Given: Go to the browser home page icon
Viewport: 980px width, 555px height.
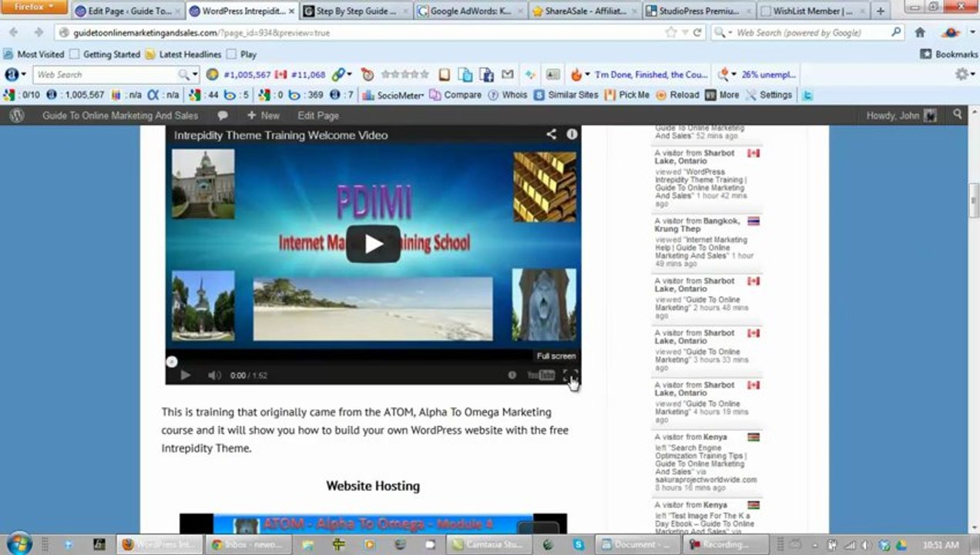Looking at the screenshot, I should coord(919,32).
